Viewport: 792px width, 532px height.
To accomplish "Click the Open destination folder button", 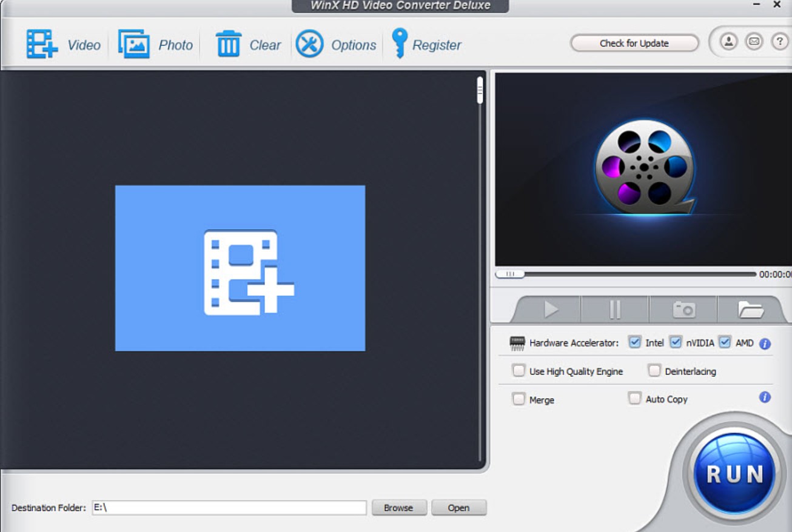I will pyautogui.click(x=458, y=508).
